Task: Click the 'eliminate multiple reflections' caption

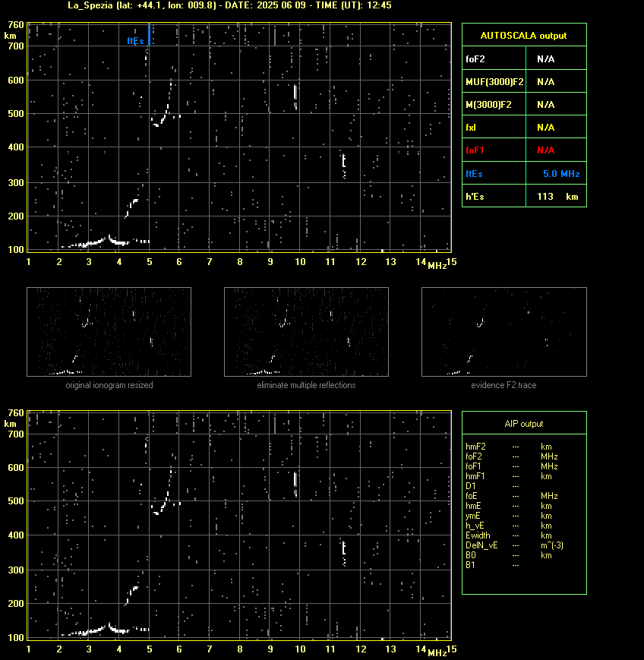Action: 306,385
